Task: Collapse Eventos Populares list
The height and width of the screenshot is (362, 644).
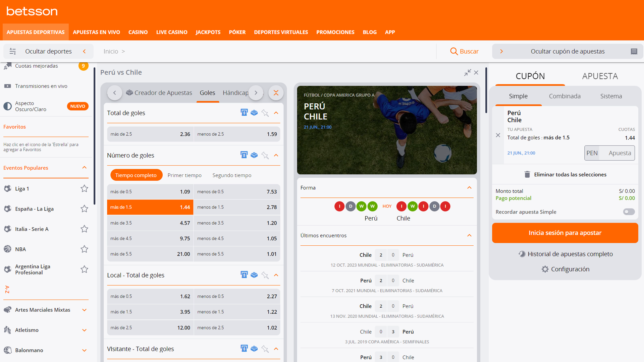Action: pos(84,168)
